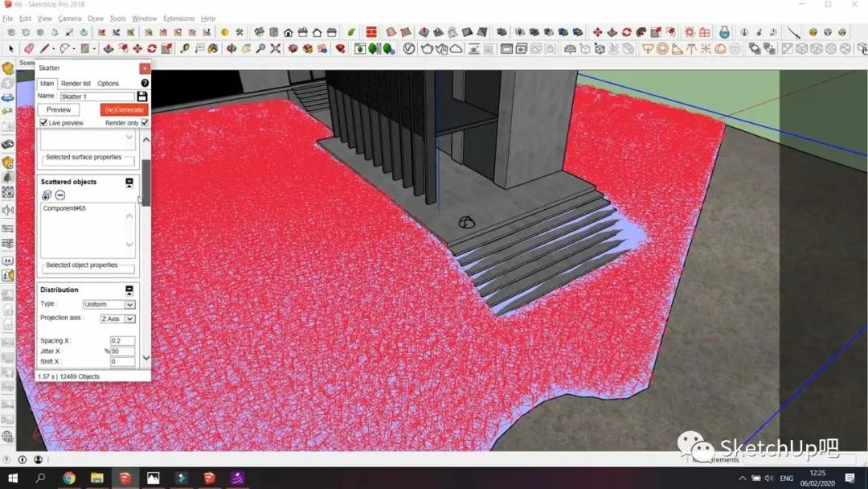Select the Zoom tool

coord(260,50)
